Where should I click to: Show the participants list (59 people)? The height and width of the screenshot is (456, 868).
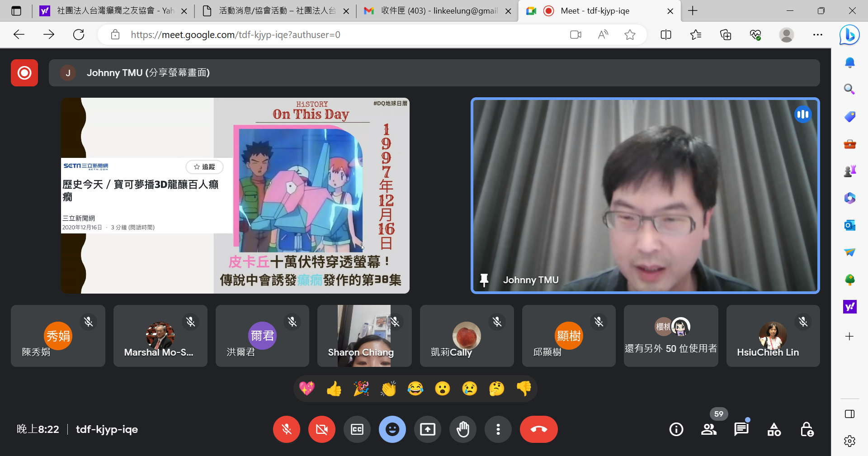click(709, 429)
